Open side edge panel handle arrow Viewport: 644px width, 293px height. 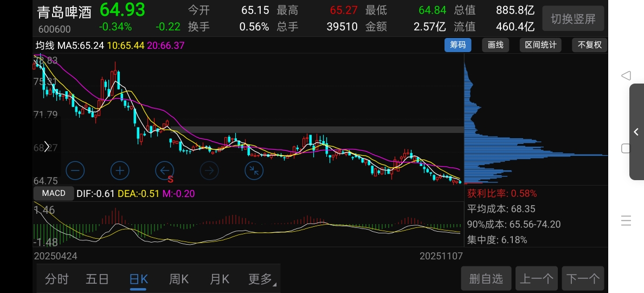coord(636,132)
